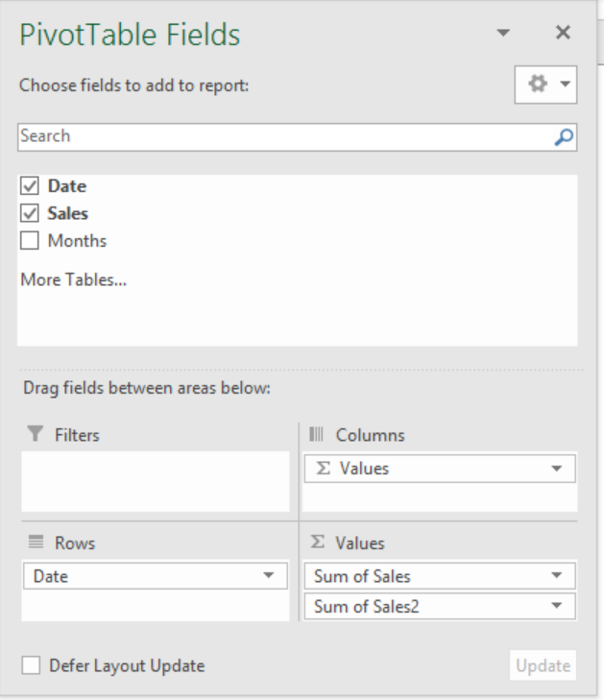
Task: Close the PivotTable Fields pane
Action: pos(563,32)
